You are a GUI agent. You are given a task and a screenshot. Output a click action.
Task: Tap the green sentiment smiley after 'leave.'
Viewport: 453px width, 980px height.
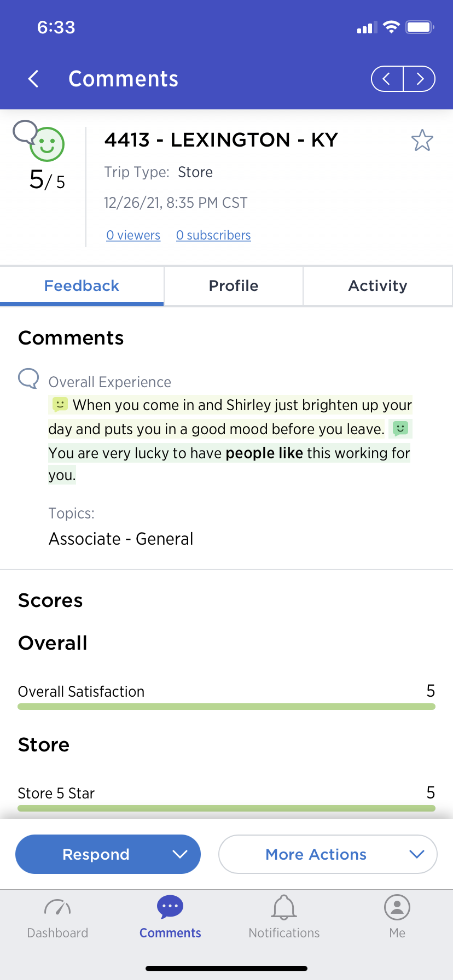400,428
